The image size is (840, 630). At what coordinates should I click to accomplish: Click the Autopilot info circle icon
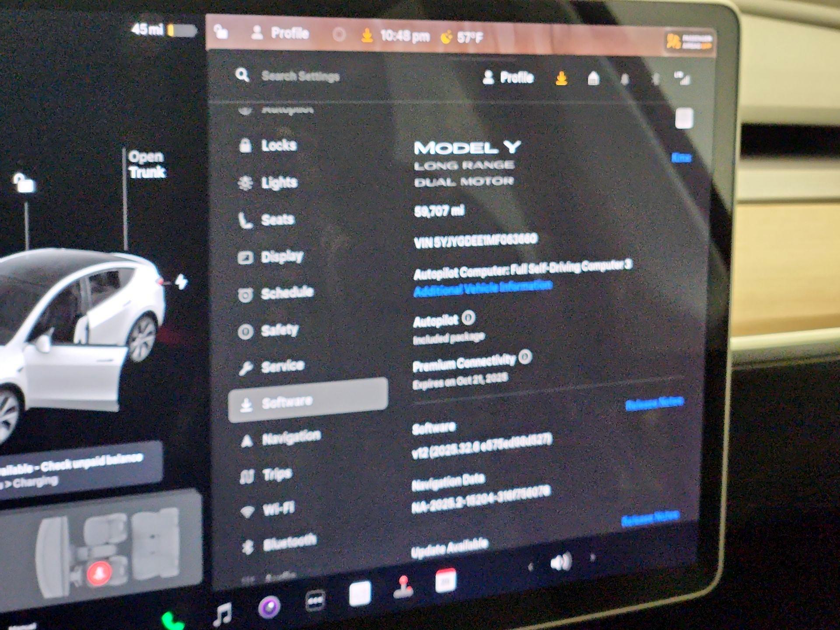point(468,318)
